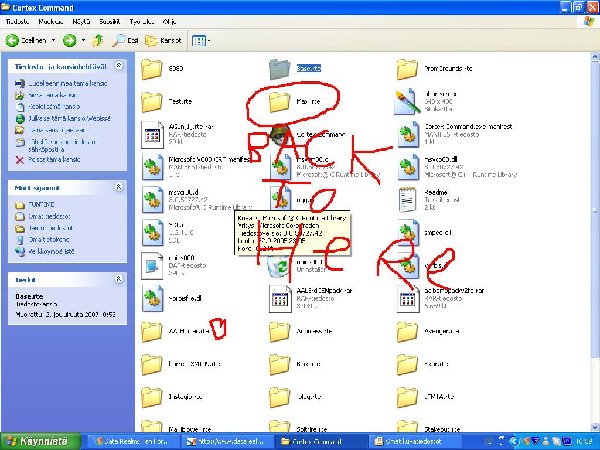This screenshot has width=600, height=450.
Task: Select the From Grounds.rte folder in top row
Action: [x=435, y=69]
